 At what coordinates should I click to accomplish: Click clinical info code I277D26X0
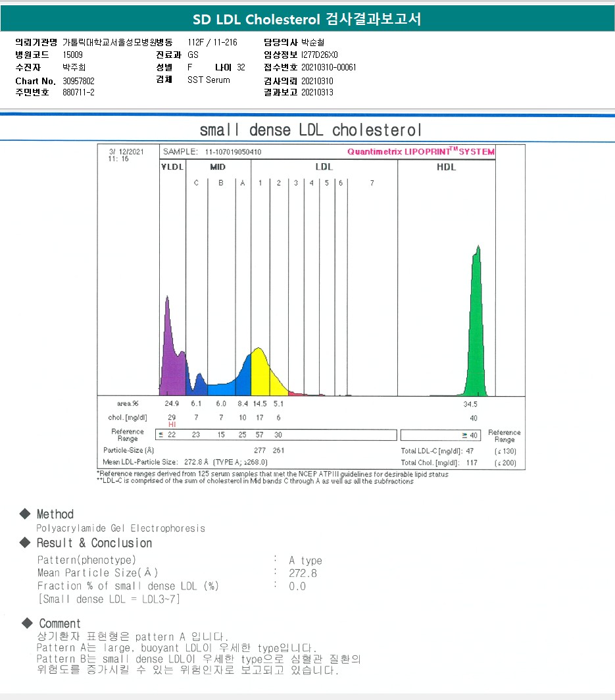(x=320, y=55)
